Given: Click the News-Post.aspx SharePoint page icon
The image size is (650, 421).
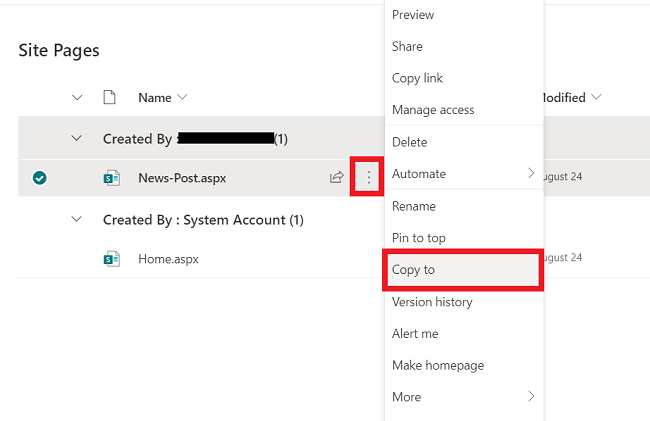Looking at the screenshot, I should point(111,178).
